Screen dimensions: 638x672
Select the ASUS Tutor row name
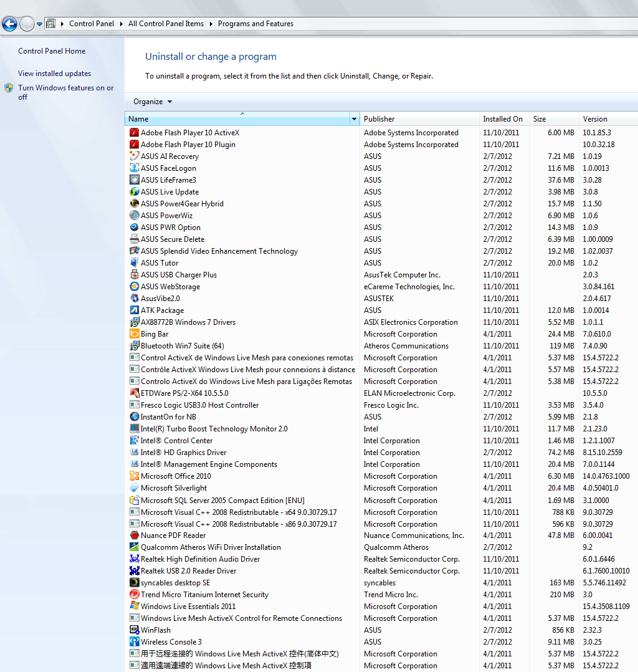[159, 262]
